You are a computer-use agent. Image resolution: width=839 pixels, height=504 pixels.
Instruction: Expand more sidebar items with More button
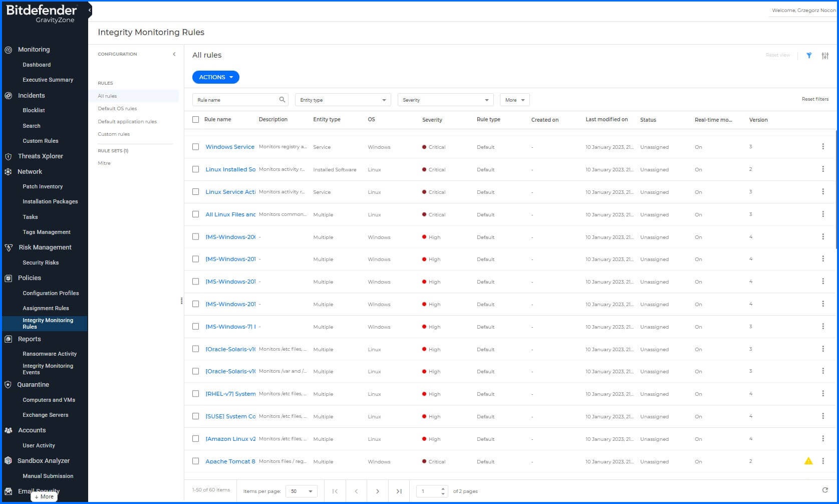(44, 496)
